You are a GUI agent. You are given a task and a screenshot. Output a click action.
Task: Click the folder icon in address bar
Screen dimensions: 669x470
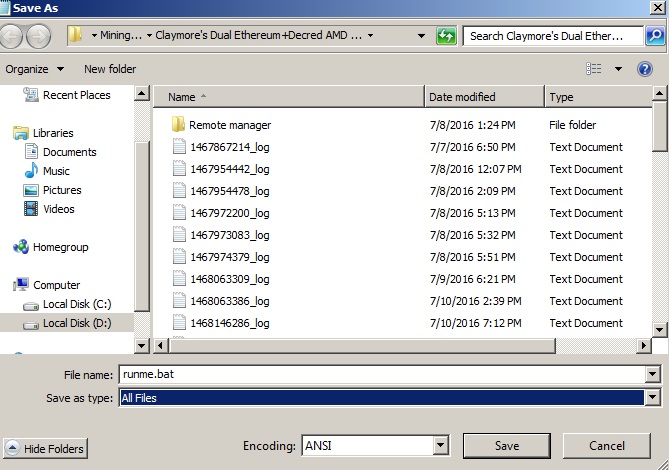(x=76, y=35)
